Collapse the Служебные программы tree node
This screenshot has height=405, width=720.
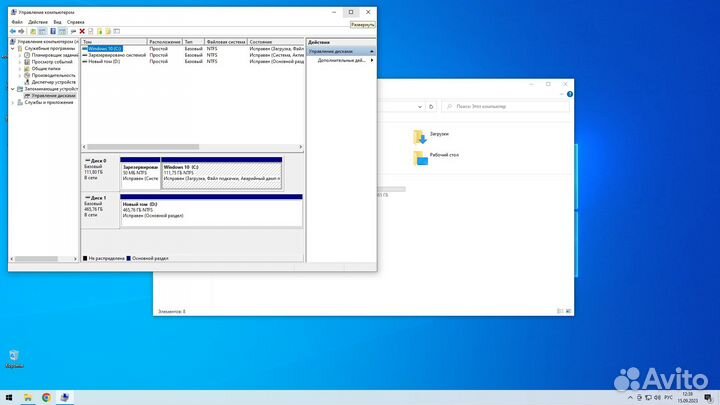click(13, 48)
